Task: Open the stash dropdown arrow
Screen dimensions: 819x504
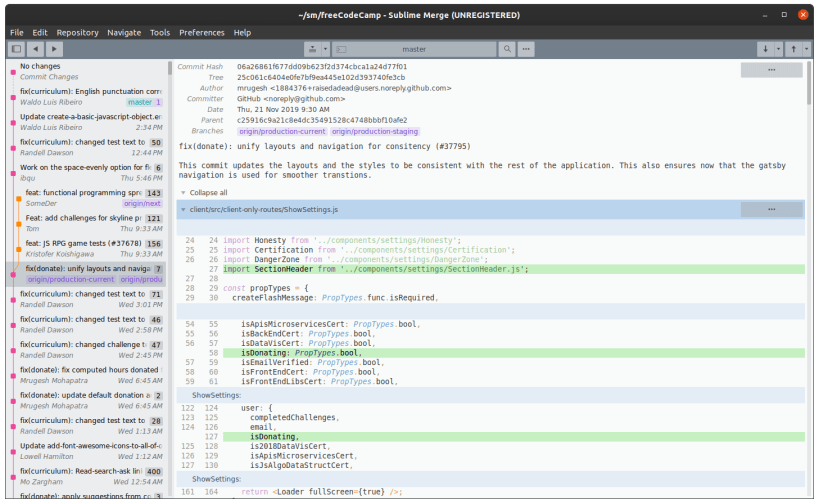Action: [x=325, y=49]
